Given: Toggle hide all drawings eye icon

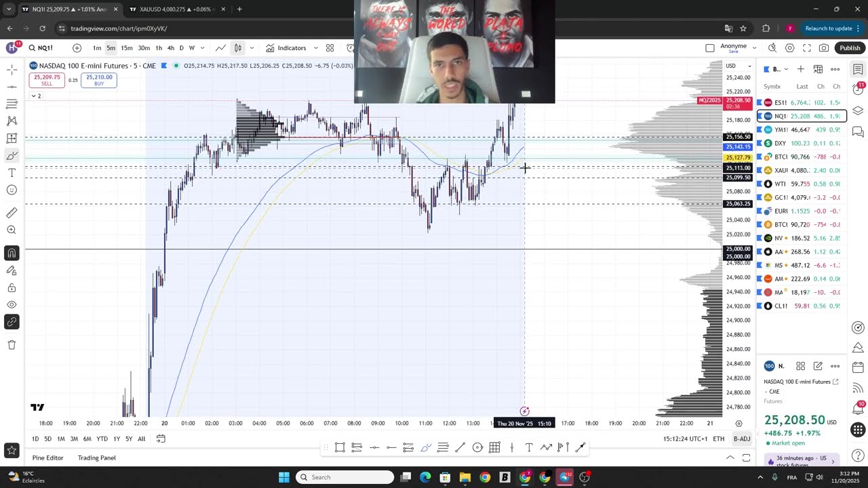Looking at the screenshot, I should point(12,305).
